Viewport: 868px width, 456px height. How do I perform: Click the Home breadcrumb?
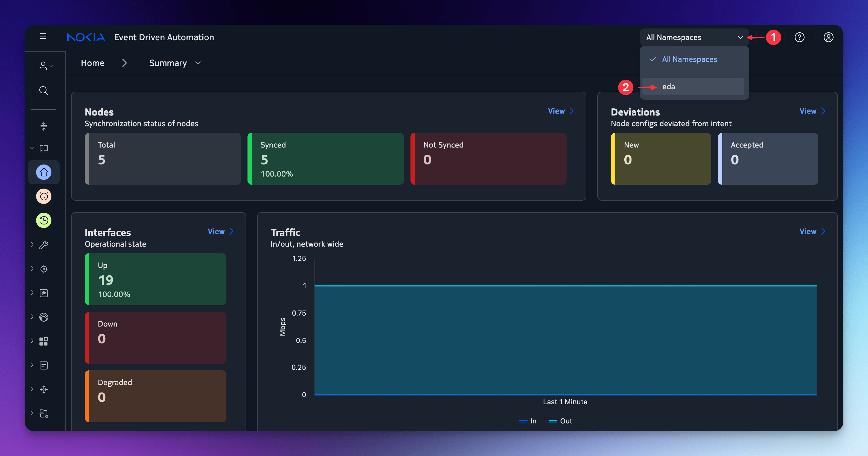click(93, 63)
